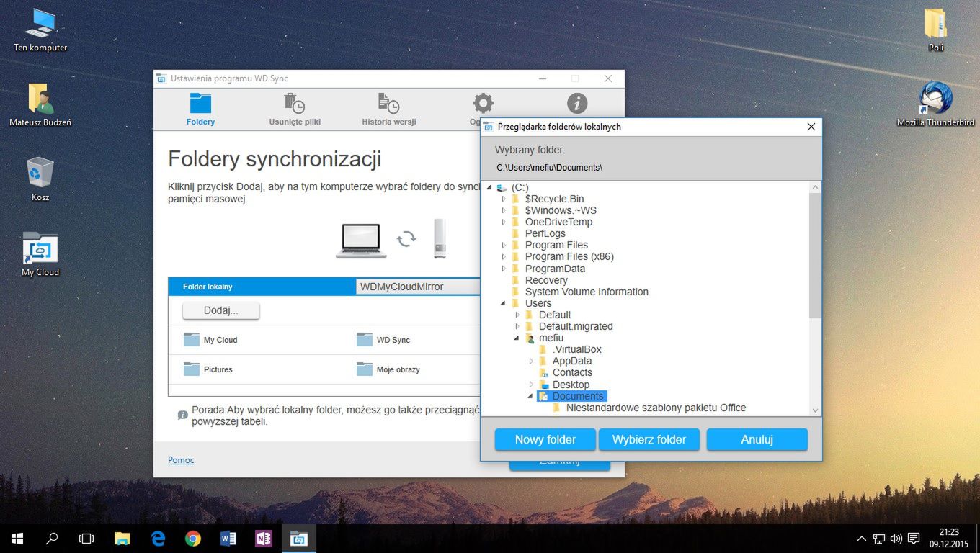
Task: Click the Nowy folder button
Action: point(545,439)
